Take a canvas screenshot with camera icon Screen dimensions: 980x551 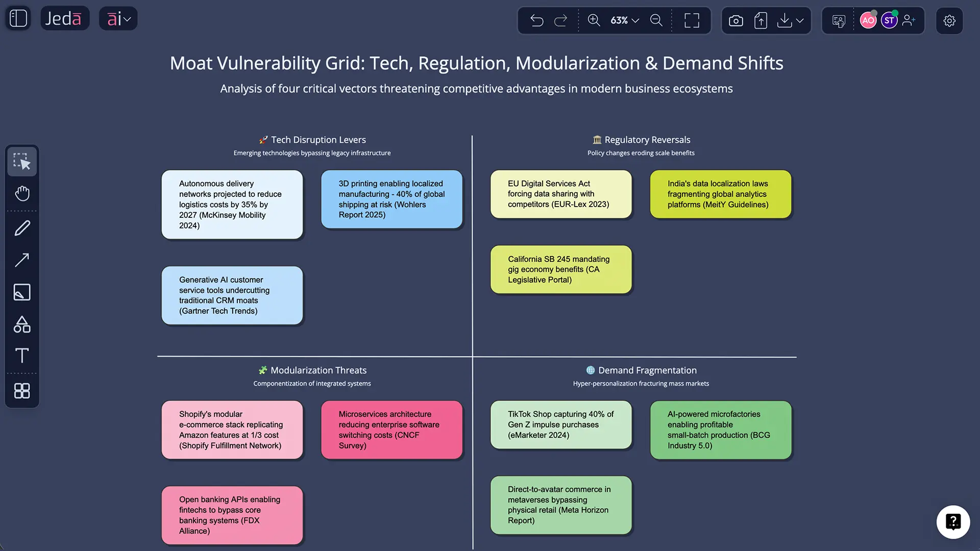[x=736, y=20]
